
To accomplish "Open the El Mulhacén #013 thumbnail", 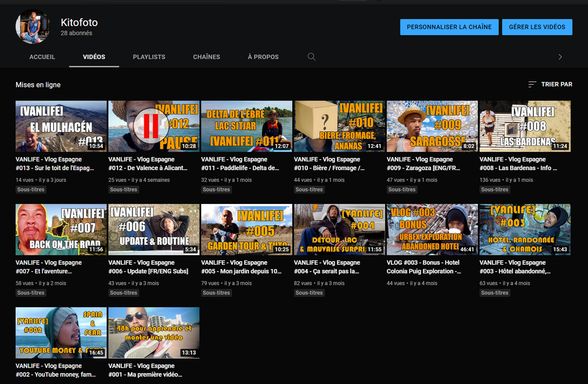I will 61,126.
